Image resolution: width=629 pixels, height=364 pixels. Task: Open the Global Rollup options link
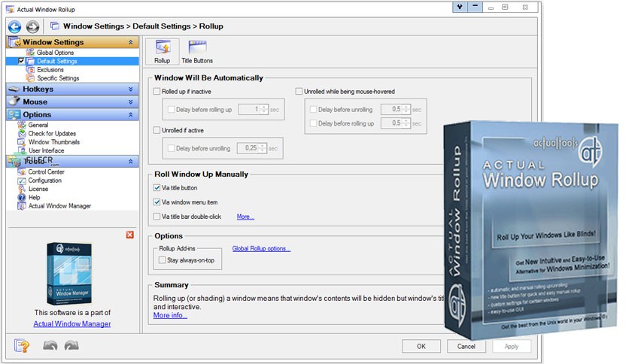coord(261,248)
